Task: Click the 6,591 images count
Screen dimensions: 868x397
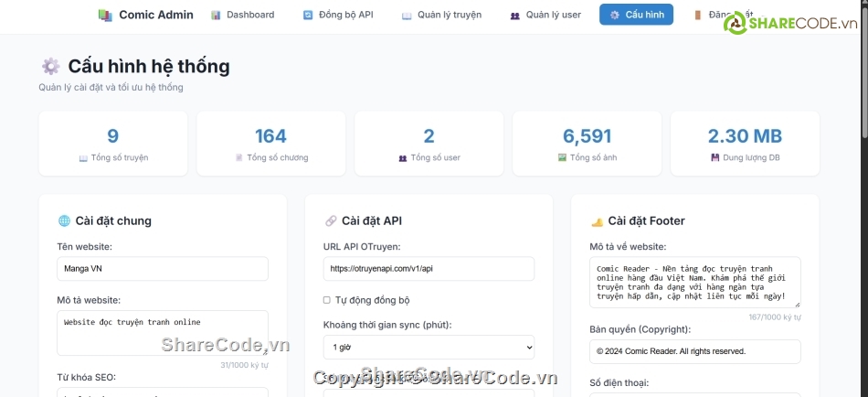Action: point(587,136)
